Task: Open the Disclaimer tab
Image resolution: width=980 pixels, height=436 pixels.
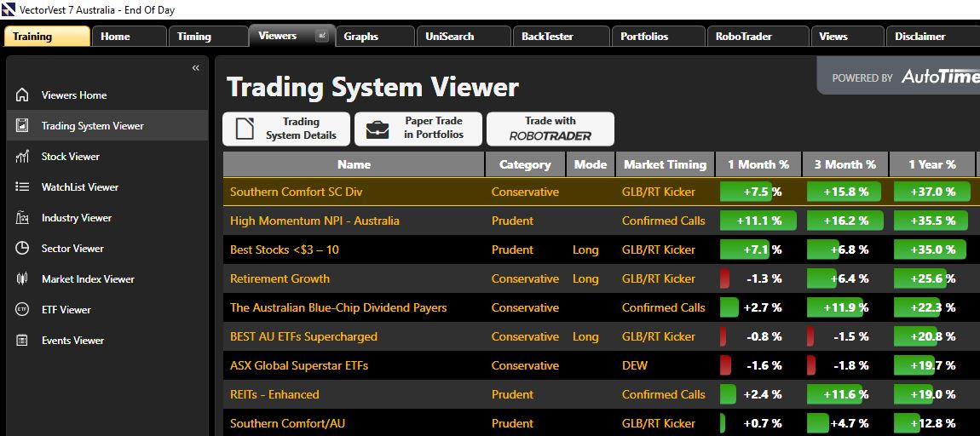Action: coord(932,37)
